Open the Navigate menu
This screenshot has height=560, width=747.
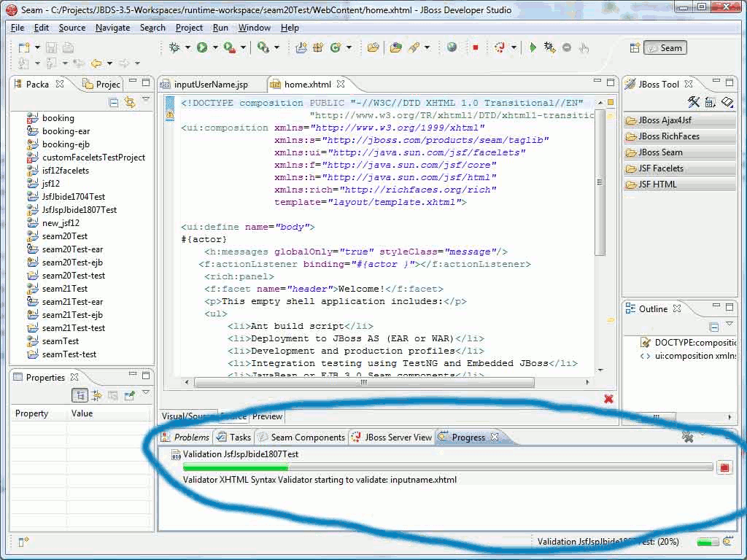(113, 28)
